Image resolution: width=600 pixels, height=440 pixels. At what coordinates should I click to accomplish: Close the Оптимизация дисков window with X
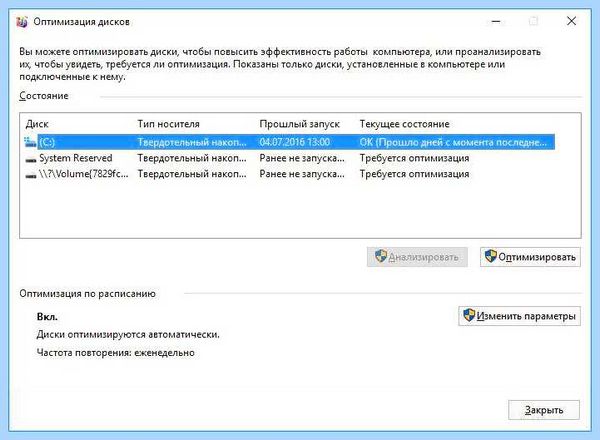[571, 21]
